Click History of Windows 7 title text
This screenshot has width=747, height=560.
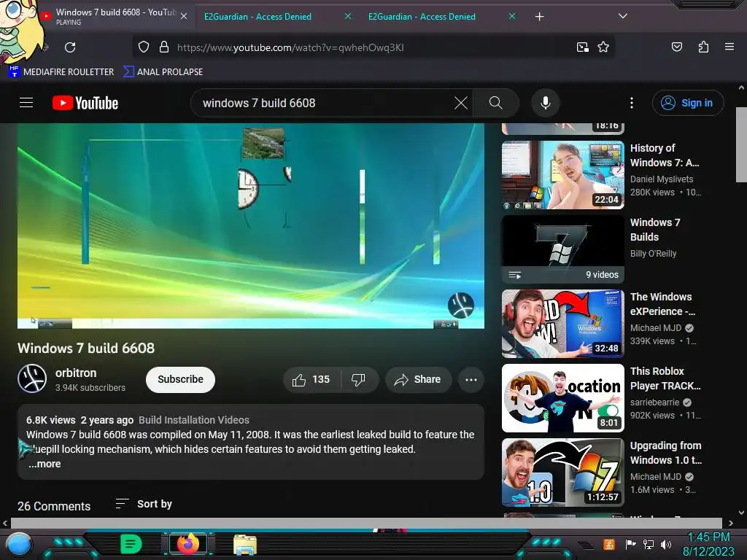665,155
